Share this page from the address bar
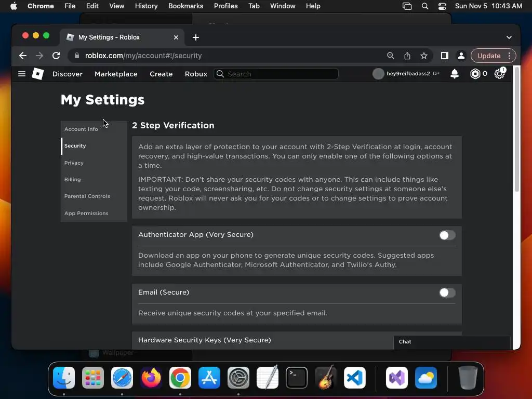Screen dimensions: 532x399 click(x=407, y=56)
